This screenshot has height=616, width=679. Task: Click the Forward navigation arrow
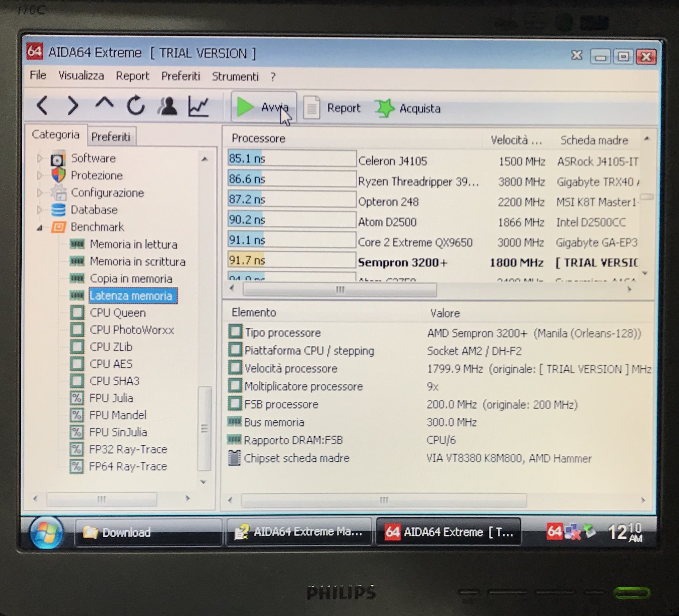click(73, 106)
